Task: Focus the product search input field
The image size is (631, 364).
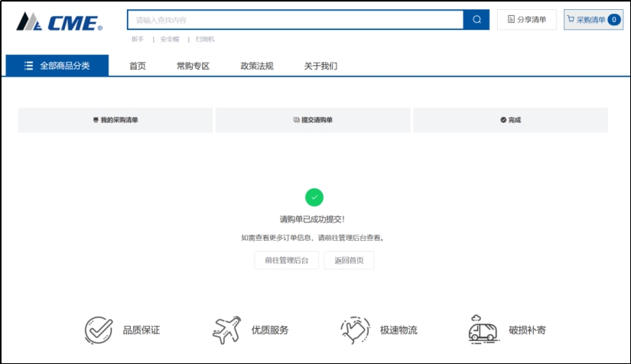Action: click(x=295, y=20)
